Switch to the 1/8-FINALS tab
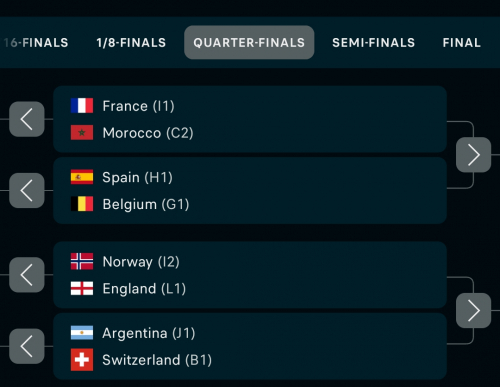Screen dimensions: 500x387 point(131,43)
